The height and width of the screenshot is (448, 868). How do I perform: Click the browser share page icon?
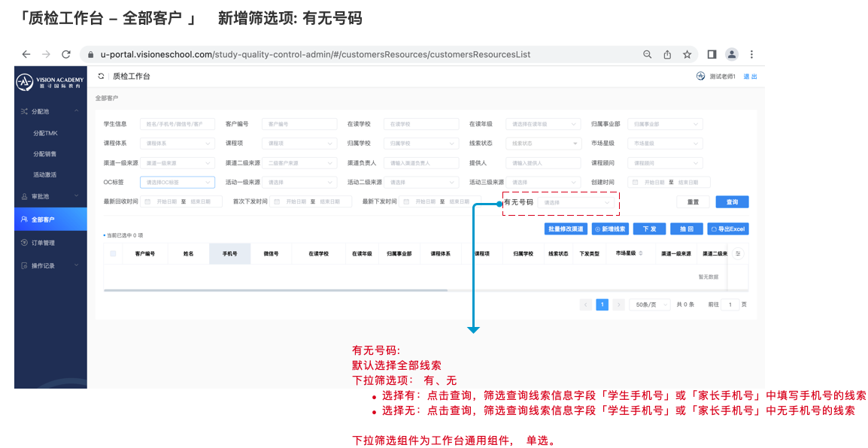(667, 55)
